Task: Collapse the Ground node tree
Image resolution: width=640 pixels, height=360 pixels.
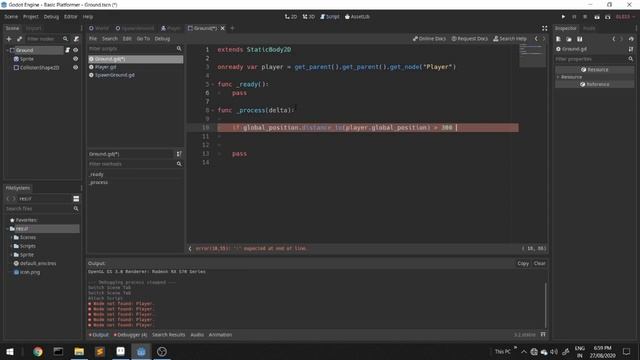Action: click(7, 50)
